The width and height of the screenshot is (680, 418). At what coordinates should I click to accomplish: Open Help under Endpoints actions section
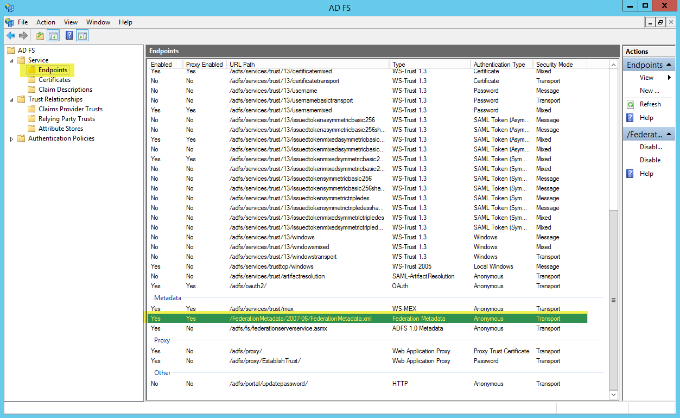point(646,116)
